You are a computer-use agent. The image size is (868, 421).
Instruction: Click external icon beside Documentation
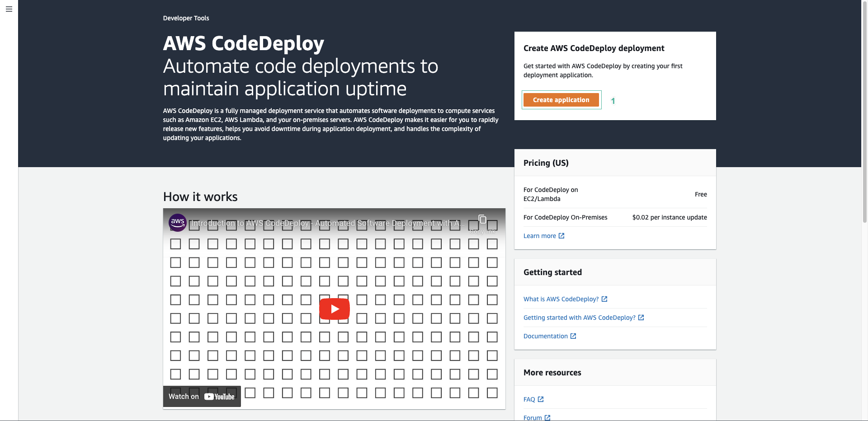[x=573, y=336]
